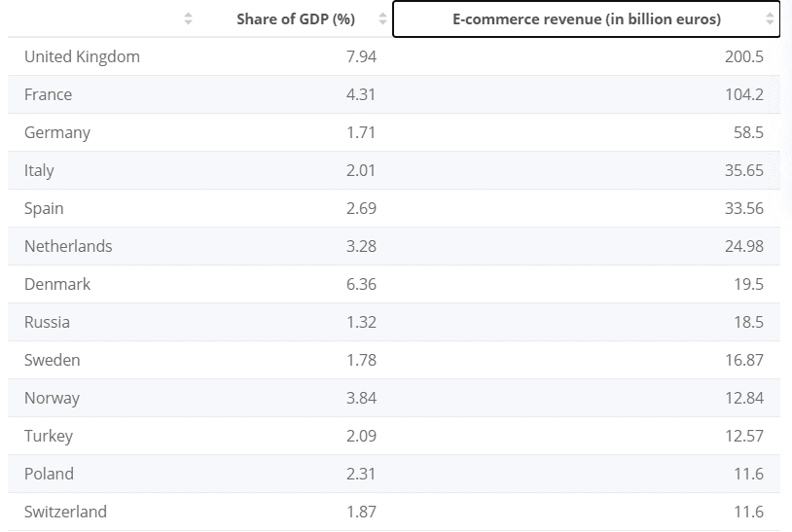The height and width of the screenshot is (532, 792).
Task: Select Denmark in the table
Action: coord(57,284)
